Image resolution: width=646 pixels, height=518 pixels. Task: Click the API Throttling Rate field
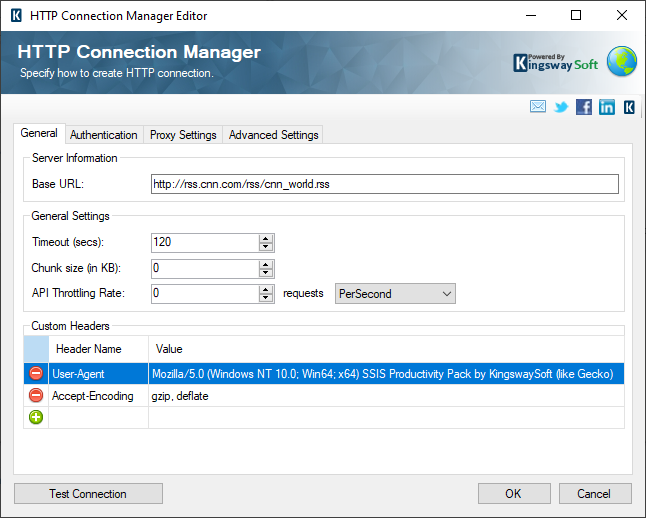click(x=205, y=293)
